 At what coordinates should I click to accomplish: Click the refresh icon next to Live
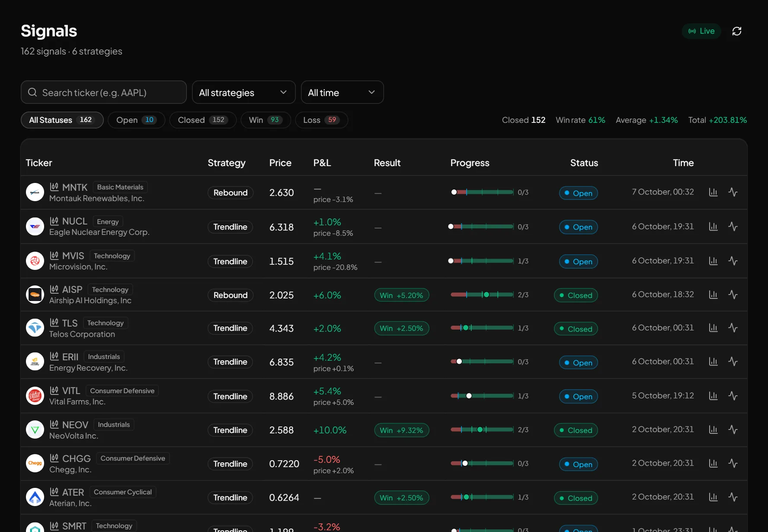737,31
